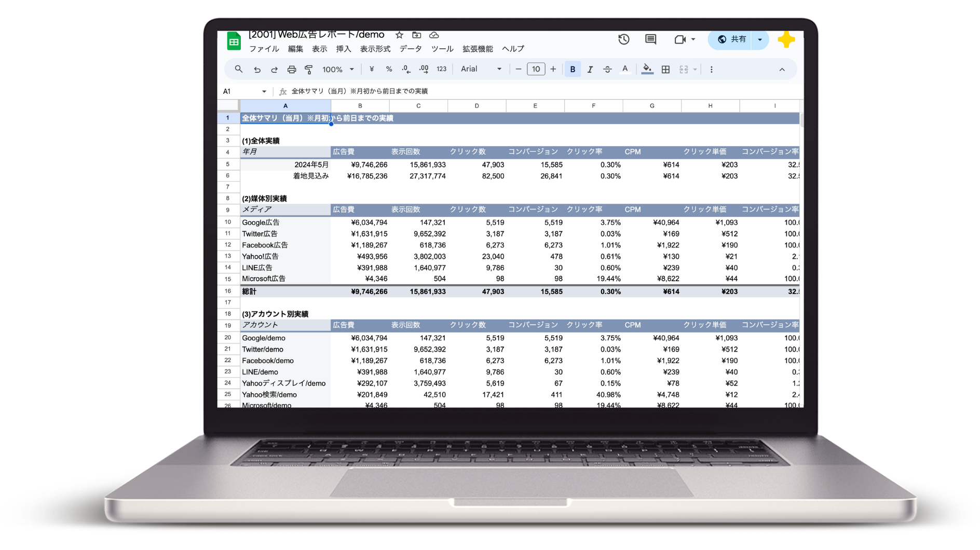The height and width of the screenshot is (550, 980).
Task: Select cell Yahoo!広告
Action: pos(285,256)
